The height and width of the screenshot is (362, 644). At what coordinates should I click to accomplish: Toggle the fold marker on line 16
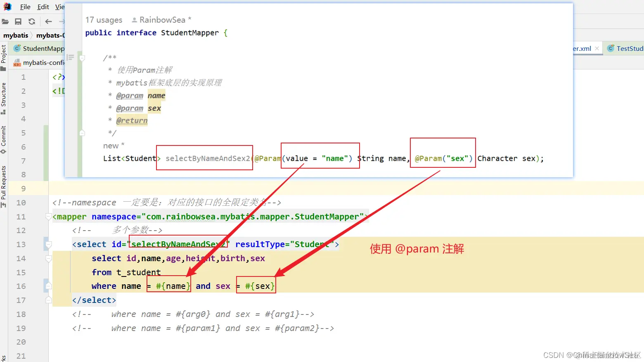click(48, 286)
